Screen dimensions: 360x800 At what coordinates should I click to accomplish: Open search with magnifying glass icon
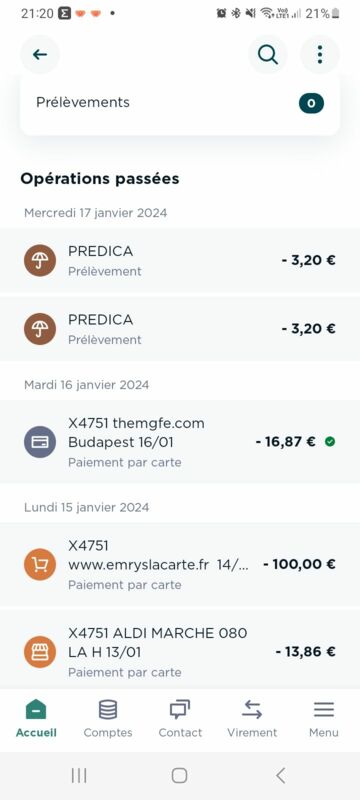tap(268, 55)
